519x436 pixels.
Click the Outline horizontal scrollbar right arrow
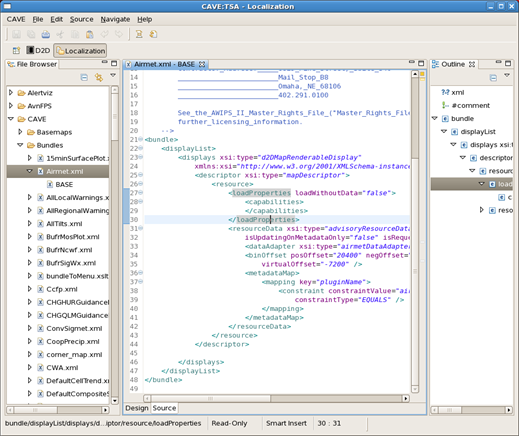[509, 410]
